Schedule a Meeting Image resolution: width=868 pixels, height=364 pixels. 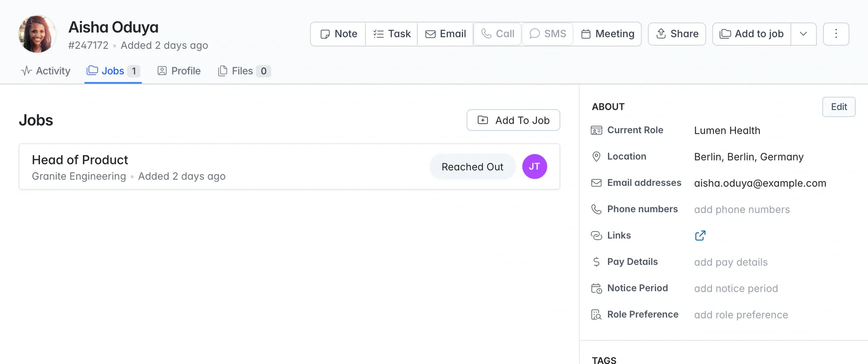(608, 34)
